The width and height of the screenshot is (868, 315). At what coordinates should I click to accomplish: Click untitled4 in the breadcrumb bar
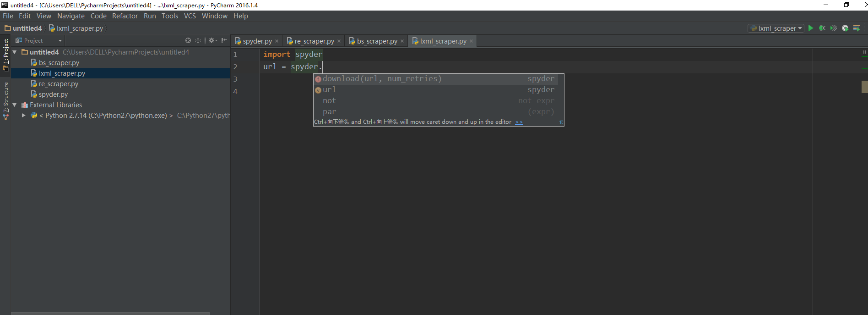click(x=23, y=28)
